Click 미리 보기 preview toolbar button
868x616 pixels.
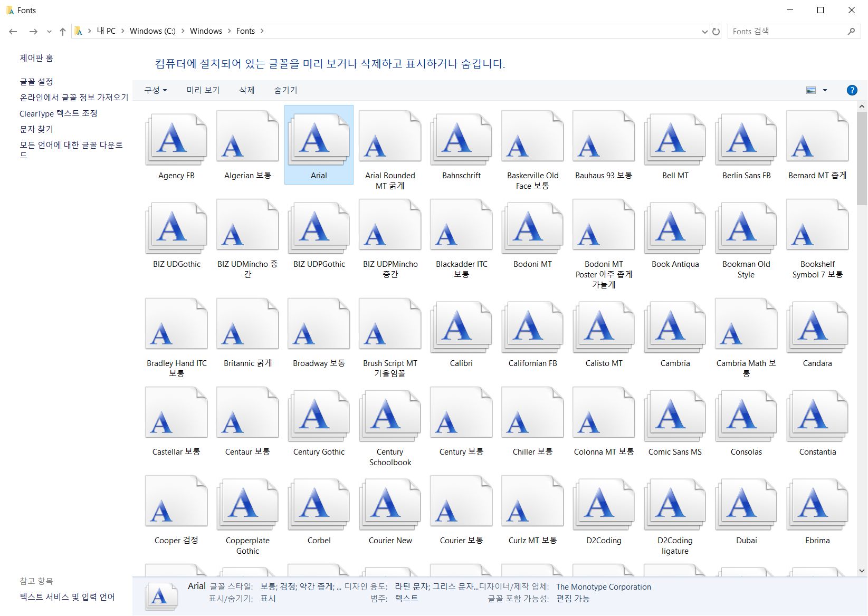[x=203, y=90]
